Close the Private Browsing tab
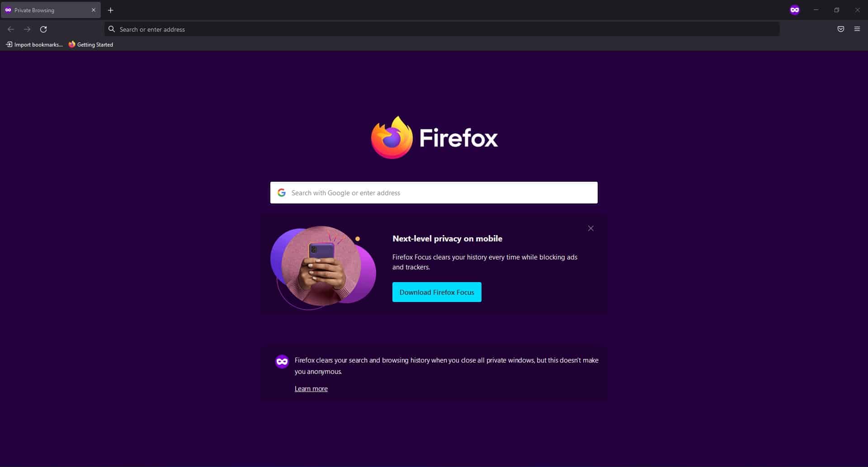The height and width of the screenshot is (467, 868). click(94, 10)
